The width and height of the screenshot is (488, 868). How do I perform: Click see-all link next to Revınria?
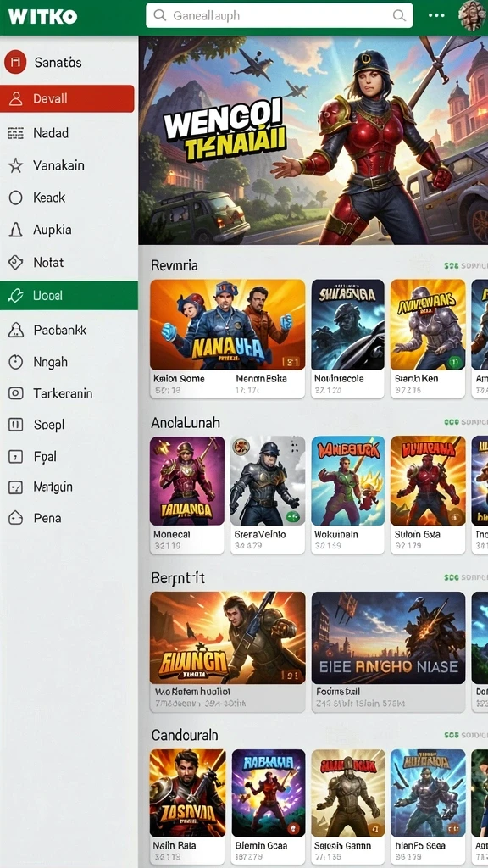[x=465, y=266]
